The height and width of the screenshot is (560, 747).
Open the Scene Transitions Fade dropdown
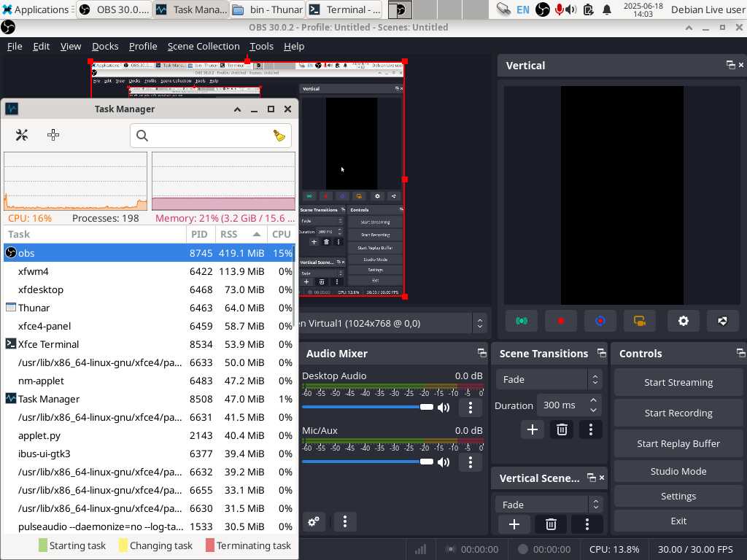click(549, 379)
